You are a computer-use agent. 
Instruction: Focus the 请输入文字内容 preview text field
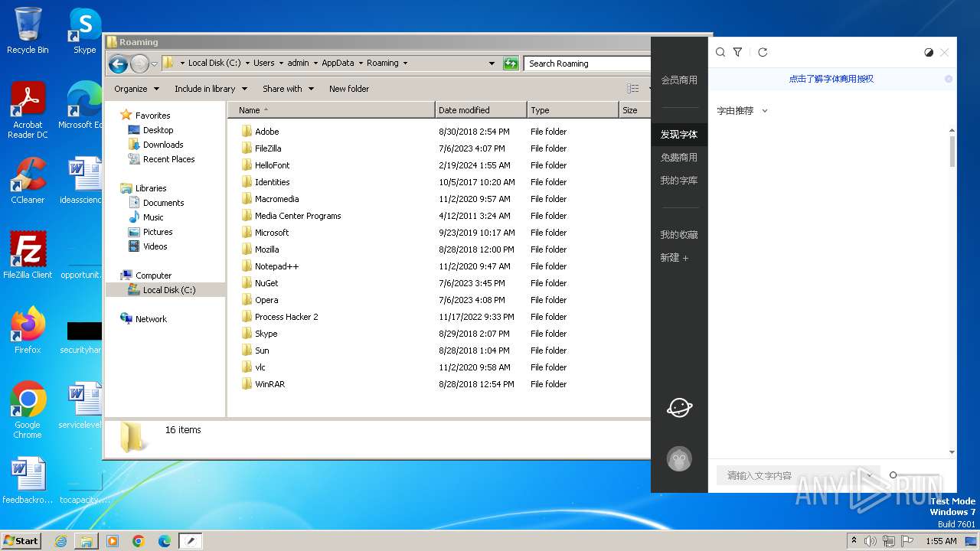point(792,475)
